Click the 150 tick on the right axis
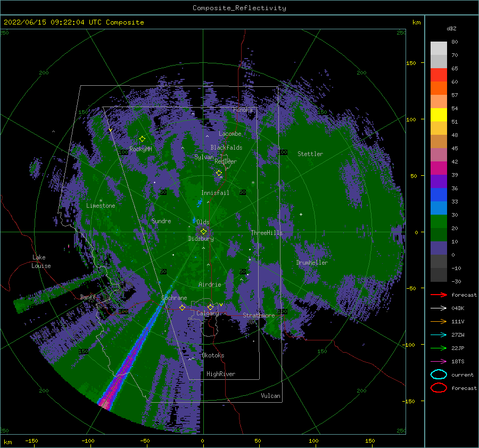The image size is (479, 448). pos(411,63)
